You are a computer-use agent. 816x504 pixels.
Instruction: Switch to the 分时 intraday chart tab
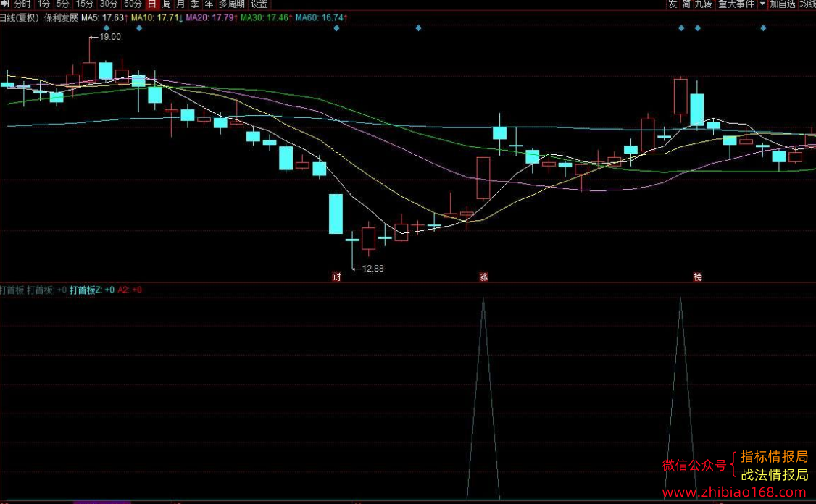pyautogui.click(x=22, y=4)
